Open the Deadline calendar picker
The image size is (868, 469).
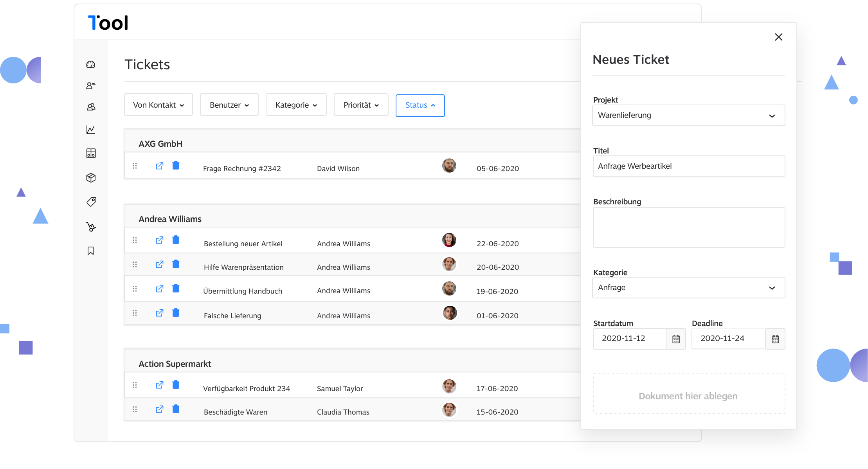[775, 339]
